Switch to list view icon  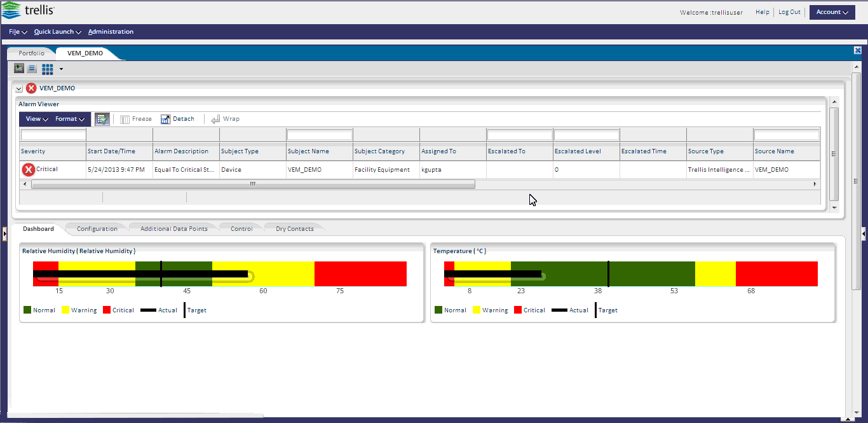(32, 69)
